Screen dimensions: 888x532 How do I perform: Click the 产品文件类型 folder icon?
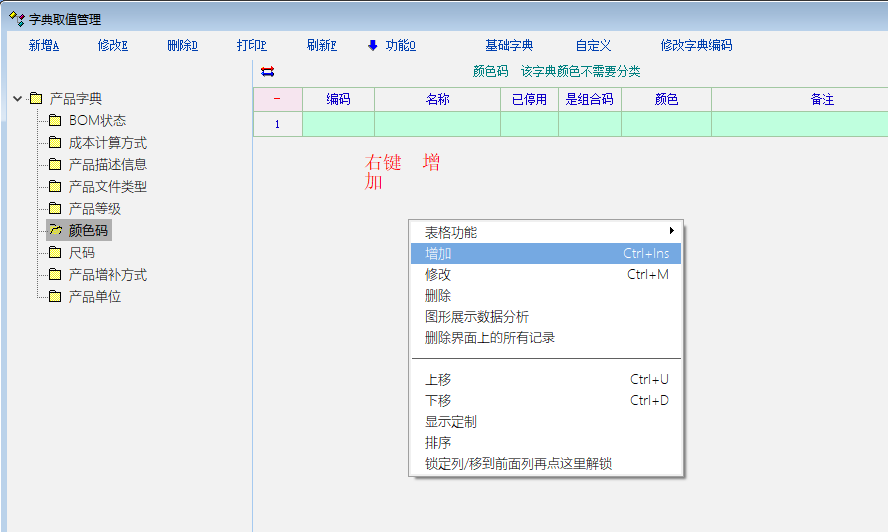tap(55, 186)
